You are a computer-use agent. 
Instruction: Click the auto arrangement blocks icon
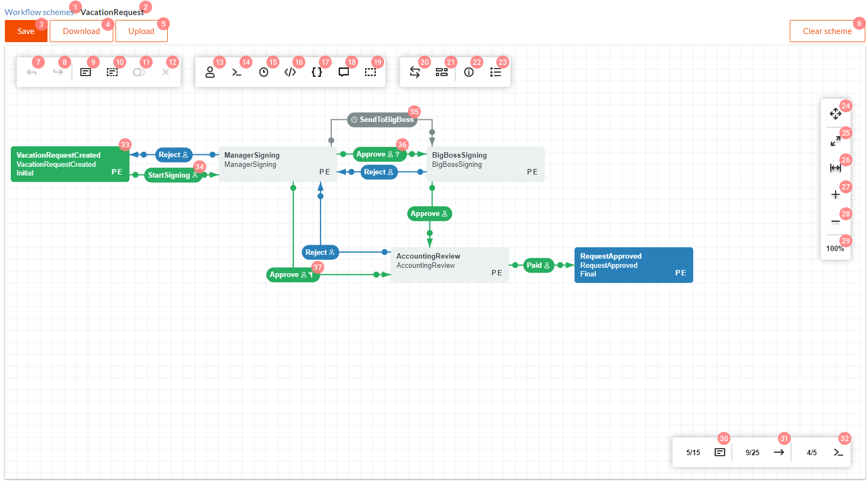442,72
